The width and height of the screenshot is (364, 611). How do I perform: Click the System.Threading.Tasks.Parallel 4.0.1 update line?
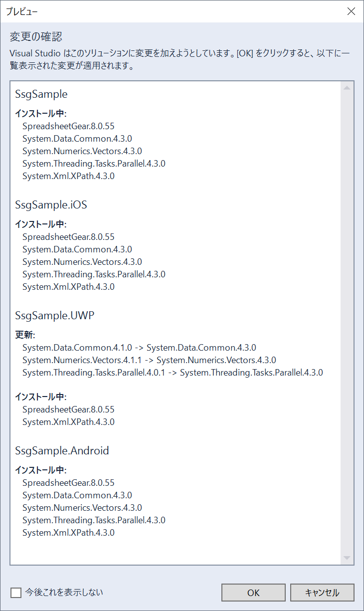pyautogui.click(x=173, y=373)
